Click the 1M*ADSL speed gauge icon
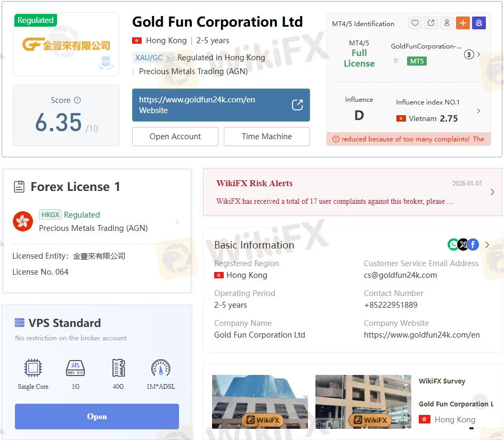Screen dimensions: 504x440 click(x=161, y=368)
